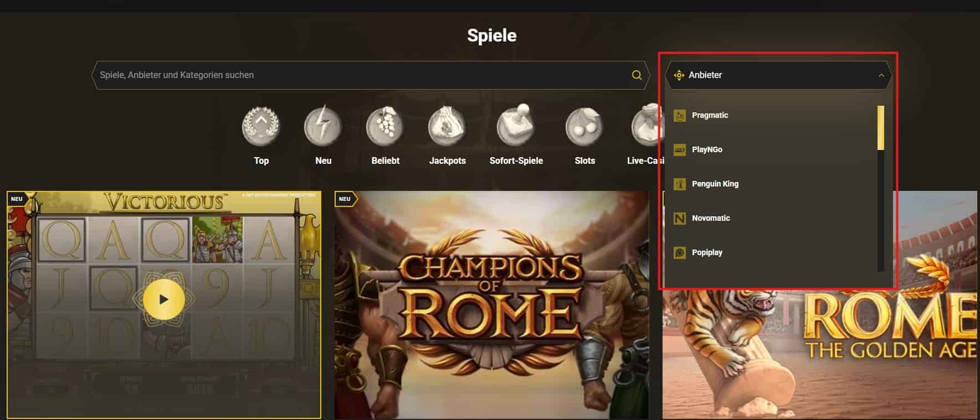
Task: Click the Novomatic provider logo icon
Action: coord(679,218)
